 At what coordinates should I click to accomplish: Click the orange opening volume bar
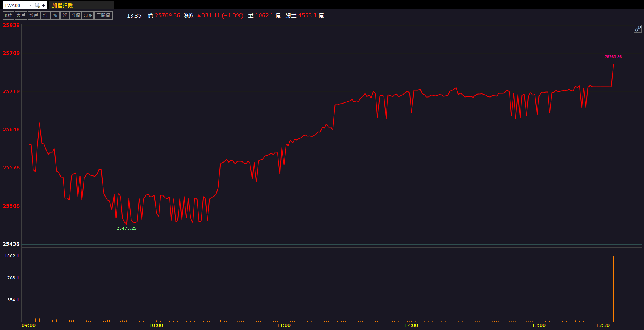pyautogui.click(x=29, y=317)
